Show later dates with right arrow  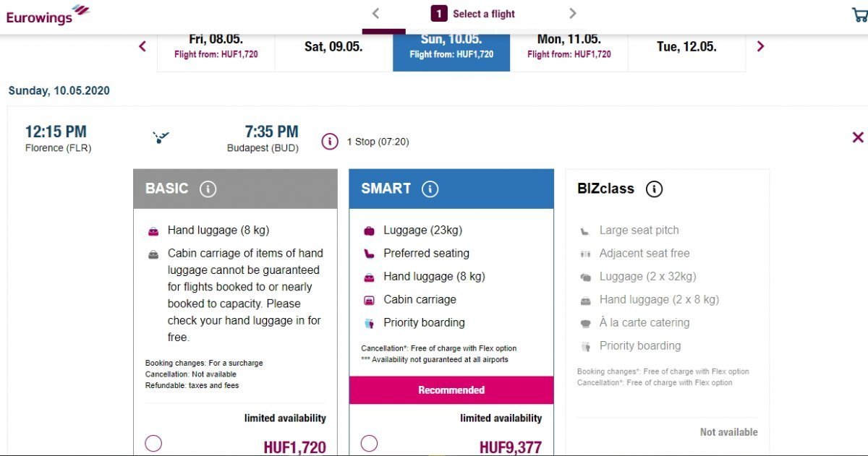760,47
